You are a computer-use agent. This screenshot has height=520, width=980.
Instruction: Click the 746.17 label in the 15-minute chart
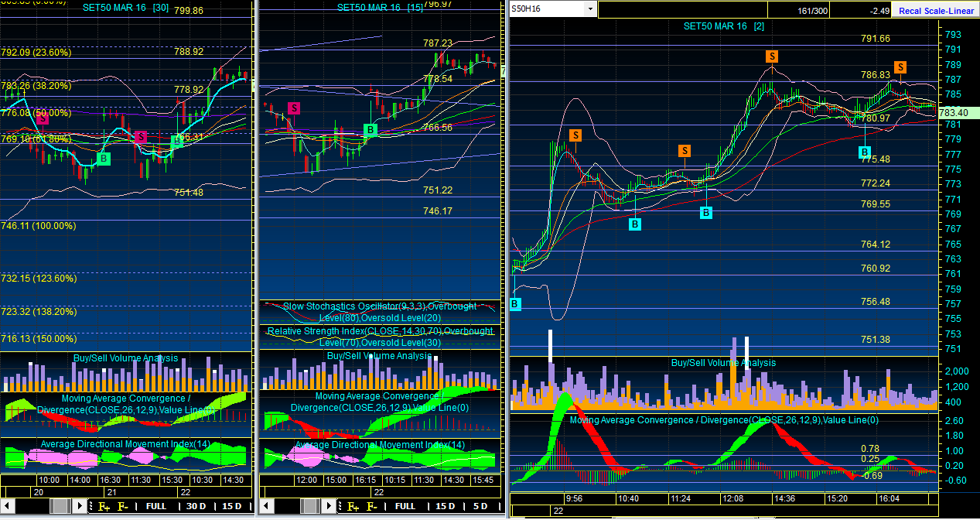(438, 210)
